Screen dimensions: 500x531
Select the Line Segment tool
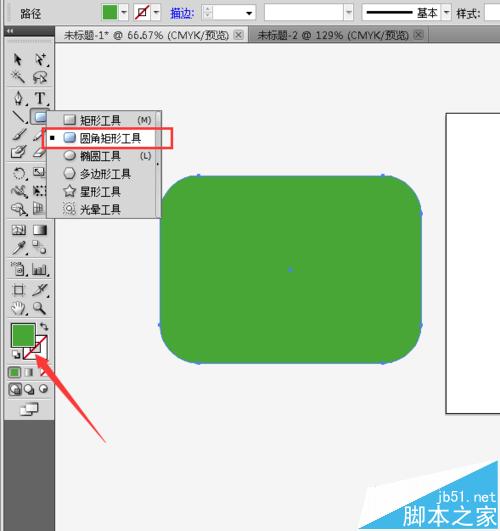click(19, 117)
